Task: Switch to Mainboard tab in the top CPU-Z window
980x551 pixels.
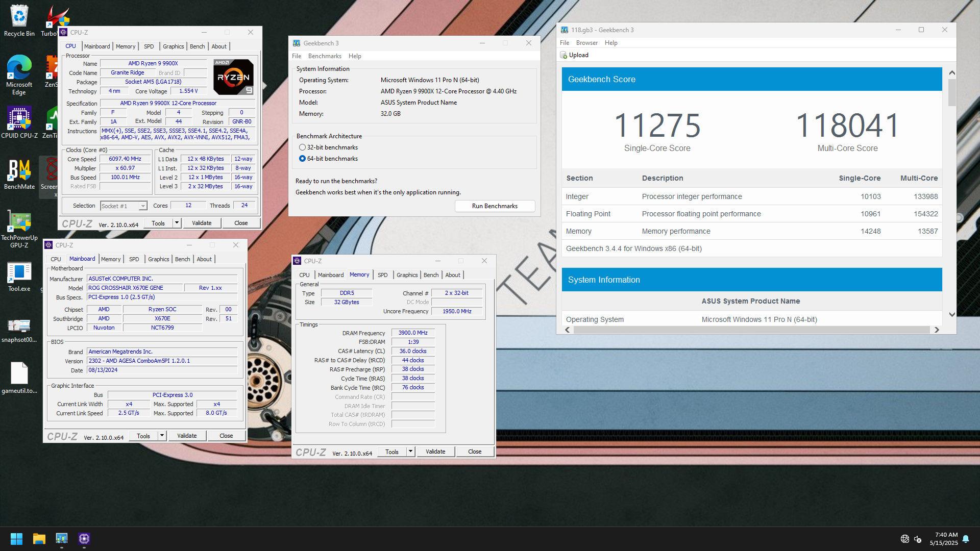Action: (x=97, y=46)
